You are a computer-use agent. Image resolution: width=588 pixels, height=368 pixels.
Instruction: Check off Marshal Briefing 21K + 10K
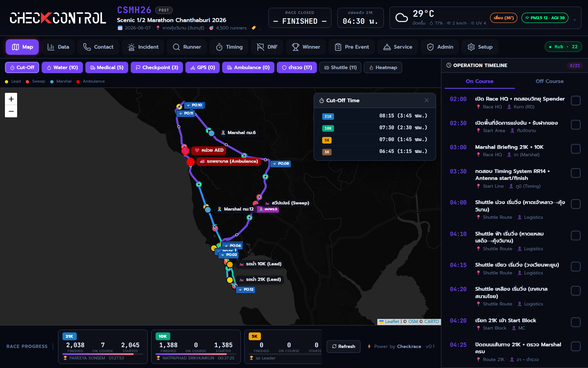[x=576, y=149]
